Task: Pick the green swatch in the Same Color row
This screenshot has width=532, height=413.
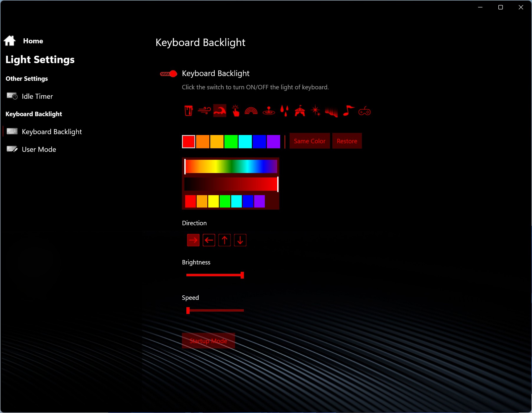Action: coord(231,141)
